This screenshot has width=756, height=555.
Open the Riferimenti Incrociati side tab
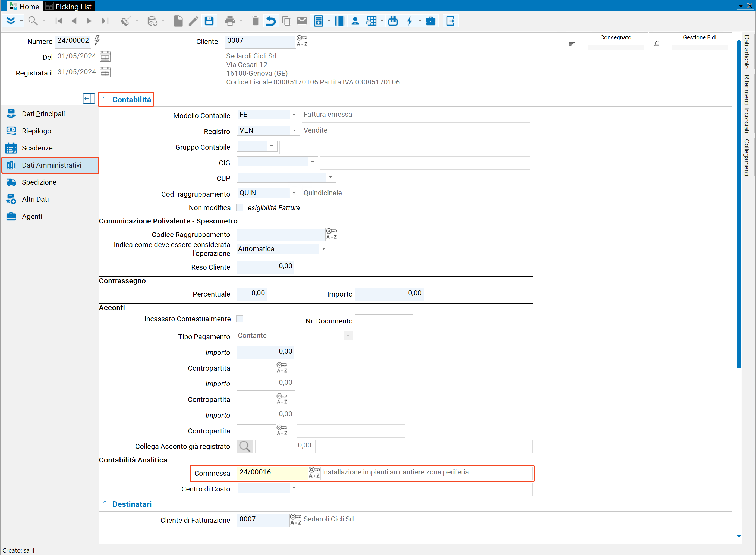tap(746, 104)
